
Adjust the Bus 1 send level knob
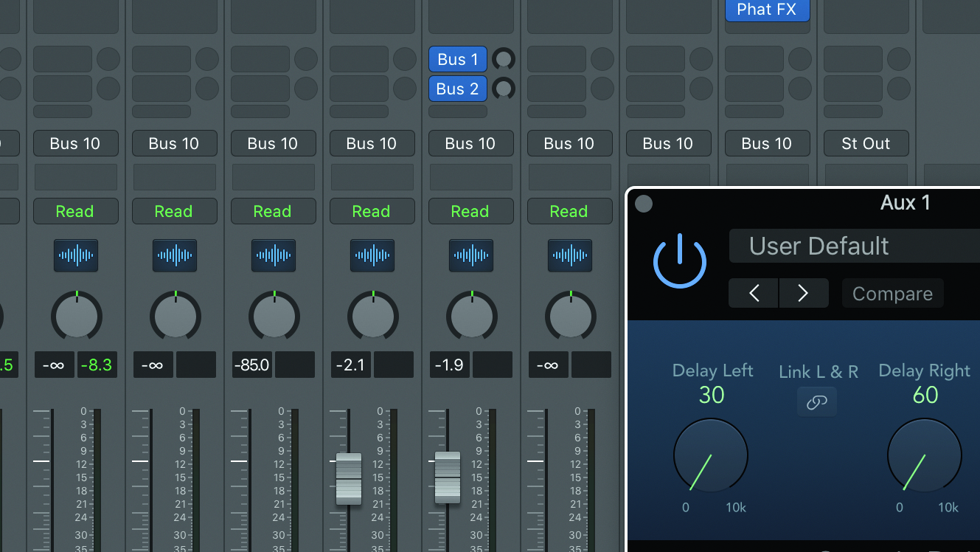[504, 59]
